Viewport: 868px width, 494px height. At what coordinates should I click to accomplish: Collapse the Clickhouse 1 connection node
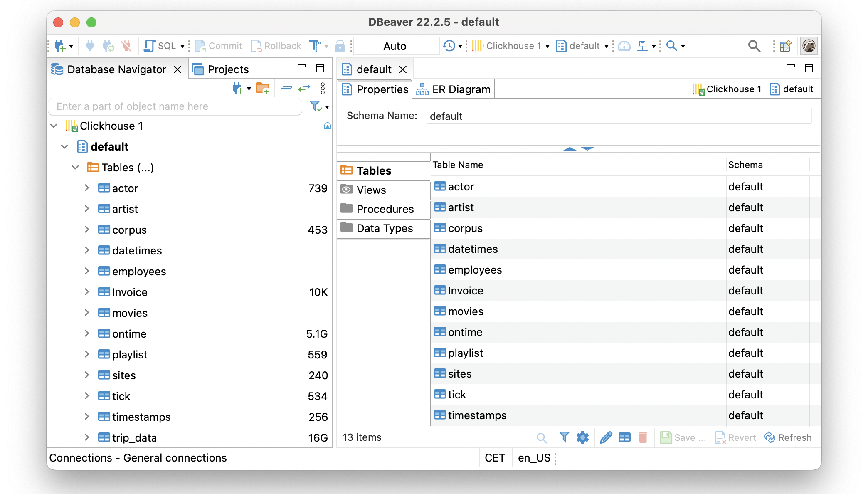[x=54, y=126]
